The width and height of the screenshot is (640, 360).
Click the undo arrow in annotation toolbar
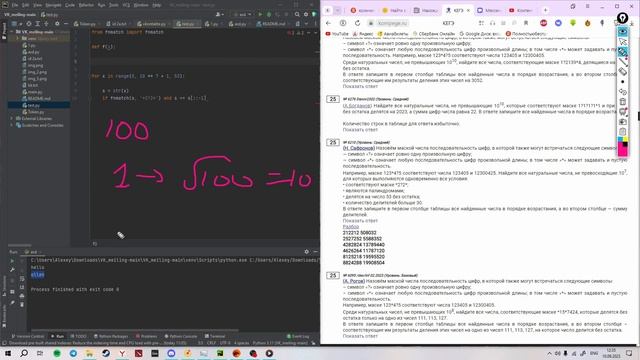coord(622,91)
